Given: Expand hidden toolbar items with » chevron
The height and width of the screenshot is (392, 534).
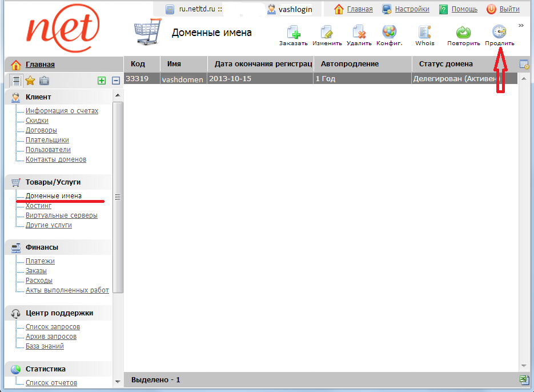Looking at the screenshot, I should [x=521, y=25].
